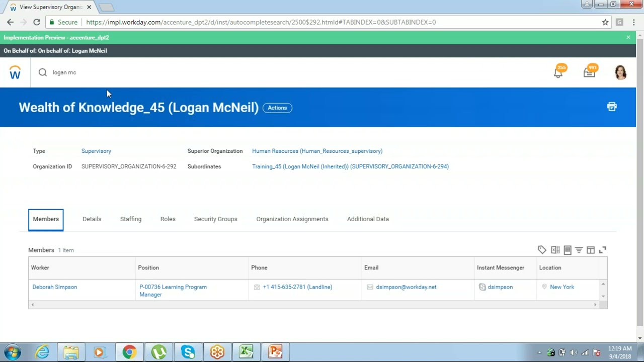Open the worksheet view icon above table
644x362 pixels.
point(568,250)
